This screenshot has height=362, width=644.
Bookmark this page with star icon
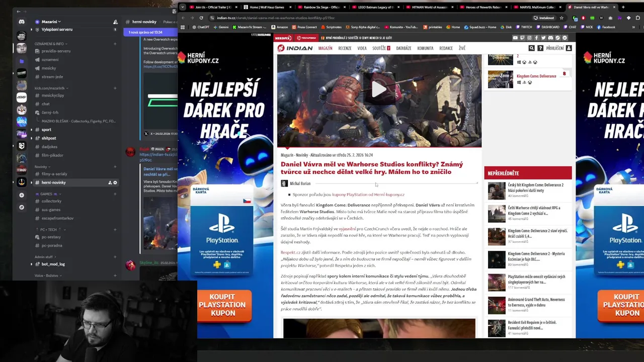coord(561,18)
